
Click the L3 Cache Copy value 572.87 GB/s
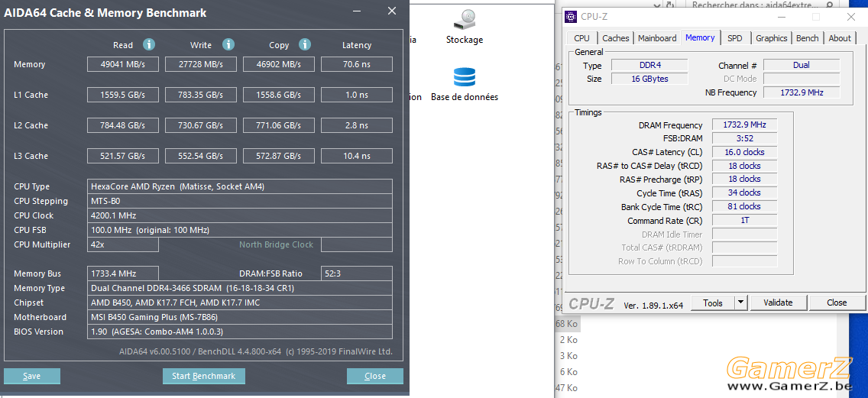(279, 156)
